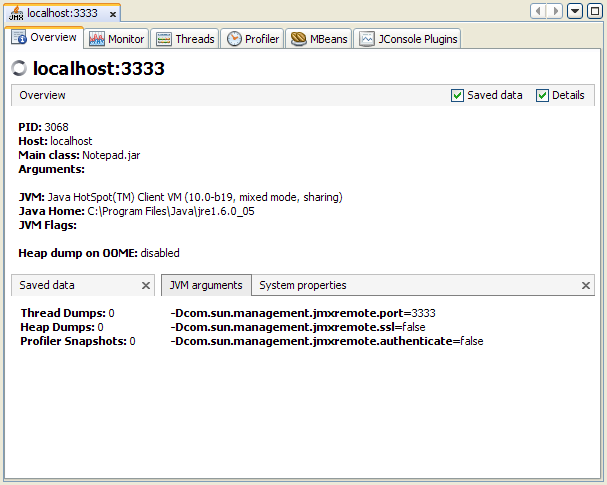
Task: Click the MBeans tab icon
Action: (x=298, y=39)
